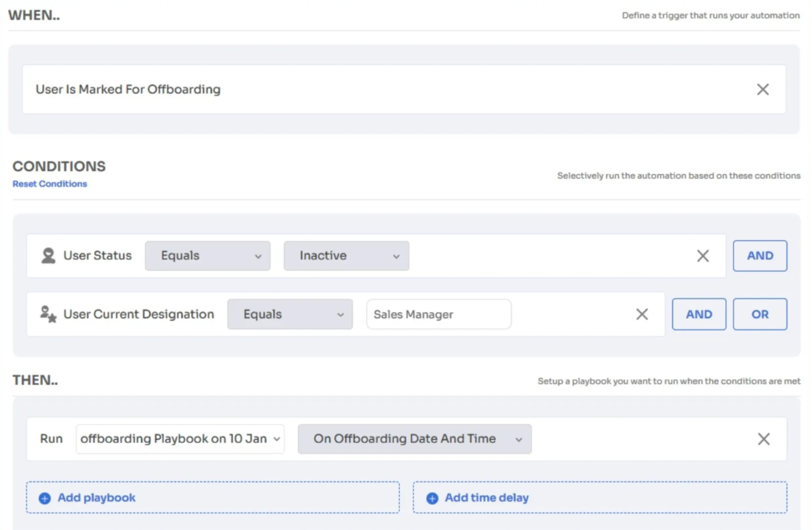This screenshot has height=530, width=812.
Task: Click the Add playbook button
Action: (213, 498)
